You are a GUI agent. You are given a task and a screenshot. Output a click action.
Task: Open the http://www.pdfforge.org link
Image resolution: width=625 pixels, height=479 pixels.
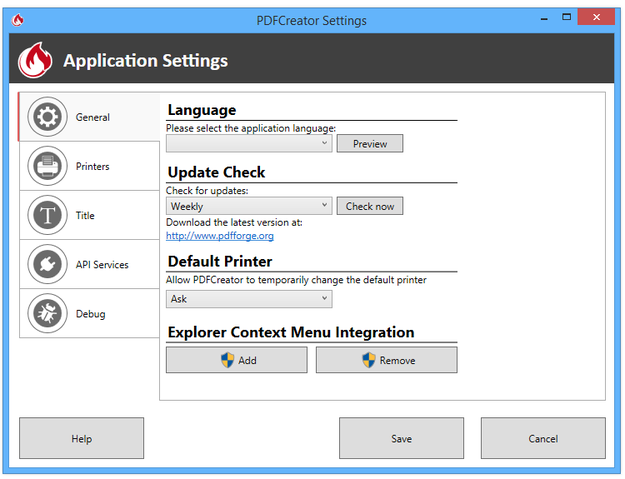(x=220, y=236)
